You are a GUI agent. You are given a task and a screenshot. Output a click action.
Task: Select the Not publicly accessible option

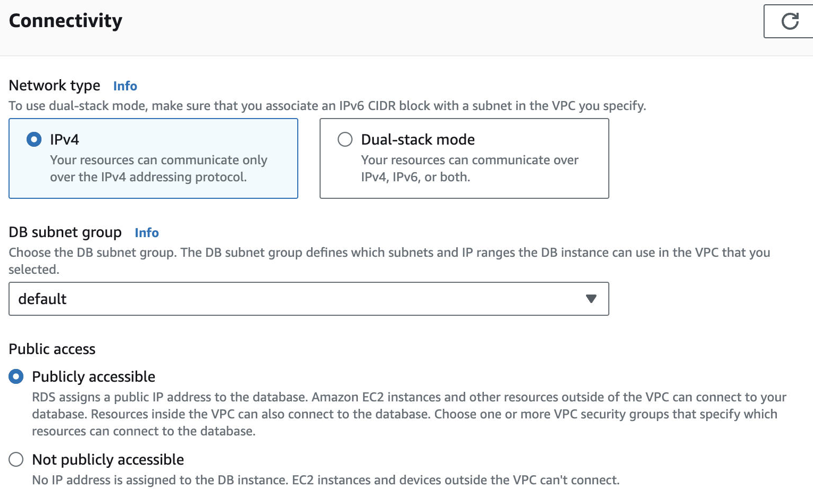pyautogui.click(x=16, y=459)
